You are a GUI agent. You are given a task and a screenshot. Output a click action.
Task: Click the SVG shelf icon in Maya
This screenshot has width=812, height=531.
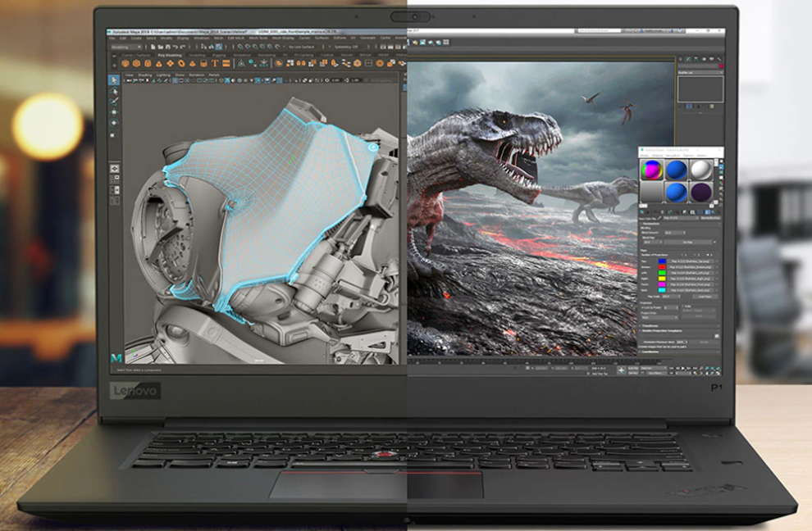pyautogui.click(x=226, y=63)
